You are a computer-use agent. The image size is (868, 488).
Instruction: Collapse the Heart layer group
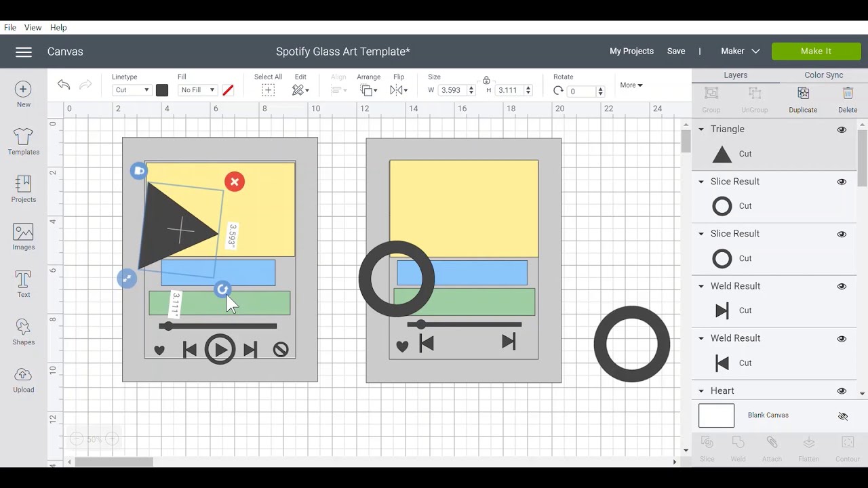(x=701, y=391)
